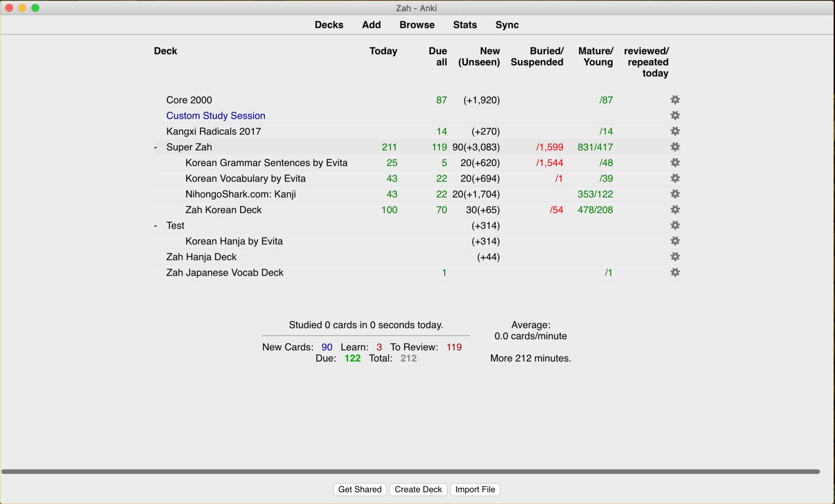Click '478/208' mature/young value for Zah Korean Deck
835x504 pixels.
tap(595, 210)
